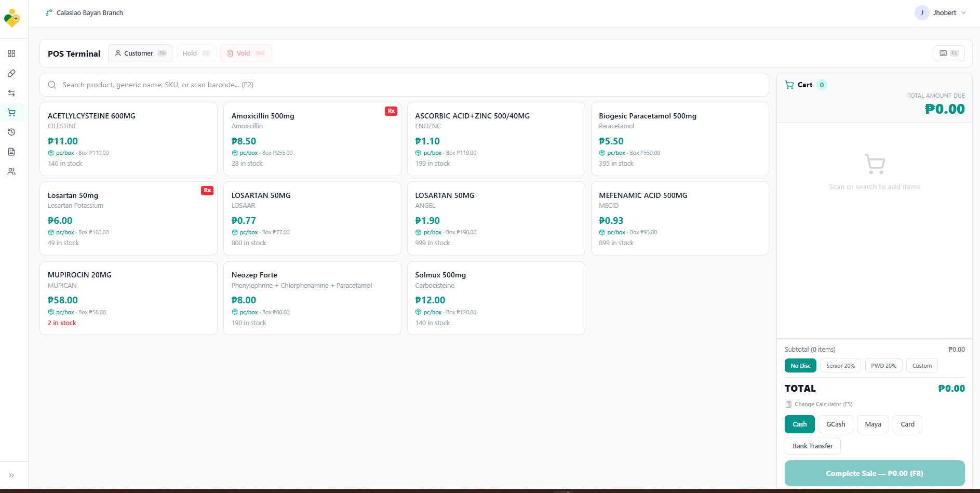Click the history clock icon in sidebar
The image size is (980, 493).
pyautogui.click(x=11, y=132)
